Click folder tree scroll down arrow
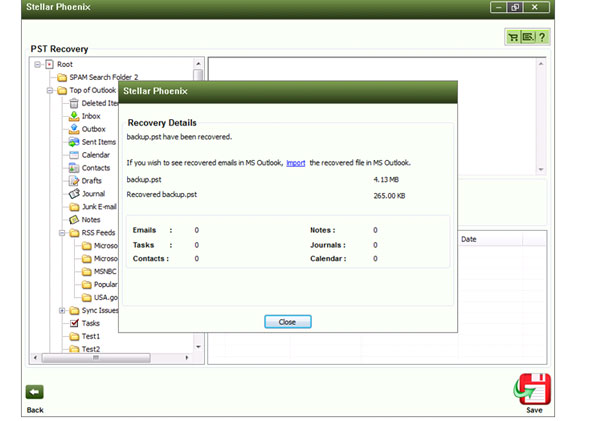Screen dimensions: 590x421 click(x=198, y=347)
